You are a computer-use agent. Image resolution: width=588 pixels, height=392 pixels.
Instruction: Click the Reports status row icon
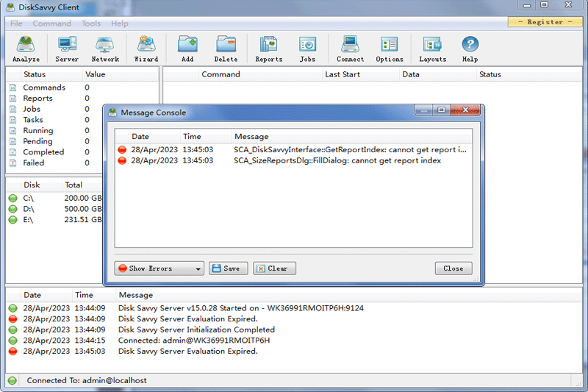[13, 99]
